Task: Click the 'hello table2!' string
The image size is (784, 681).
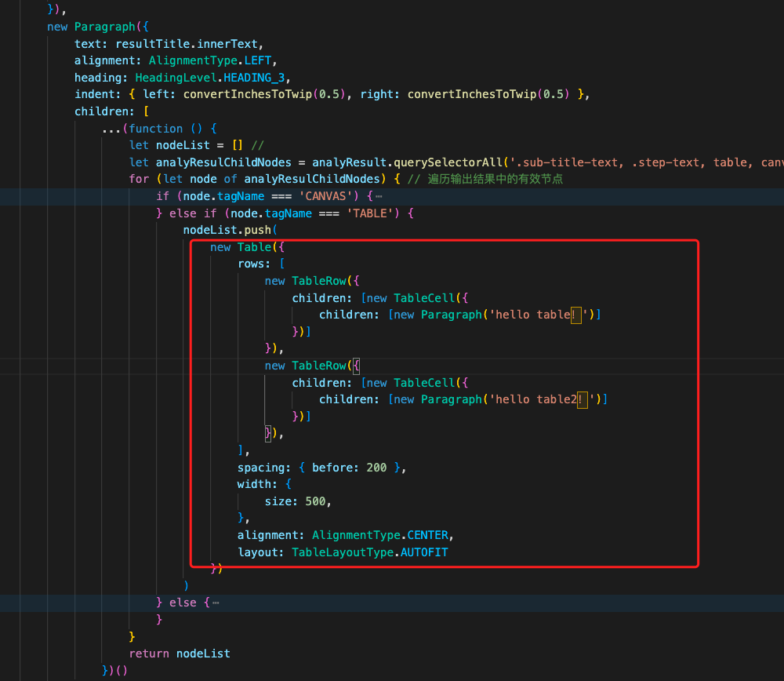Action: tap(542, 399)
